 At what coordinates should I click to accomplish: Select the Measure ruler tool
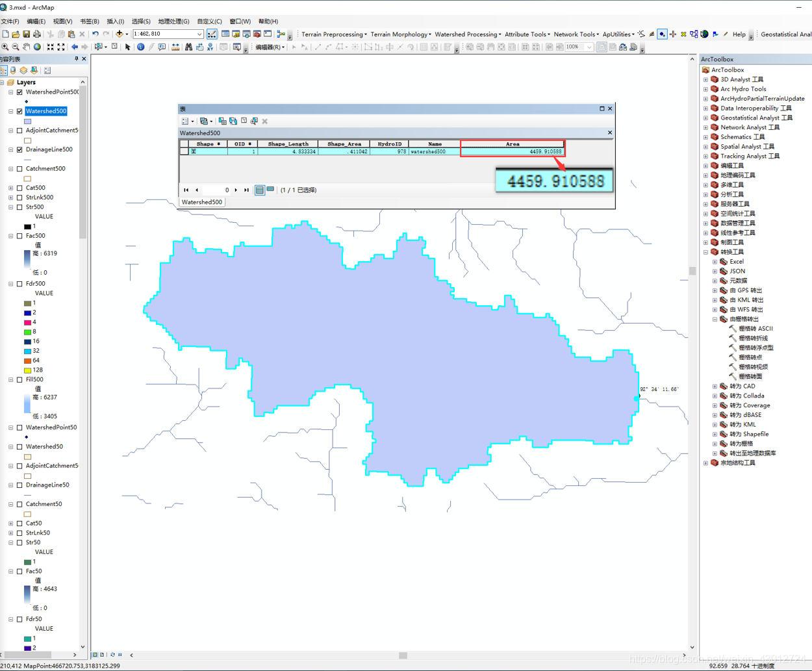175,47
